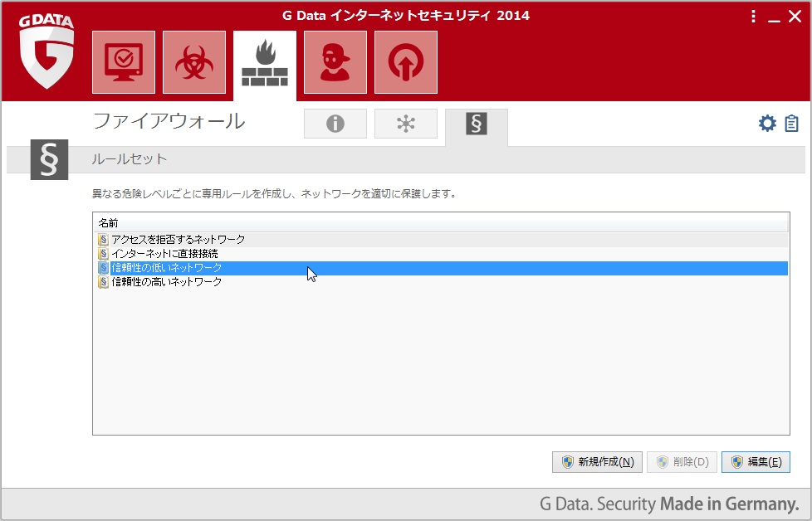Open the firewall log clipboard icon

pyautogui.click(x=791, y=124)
